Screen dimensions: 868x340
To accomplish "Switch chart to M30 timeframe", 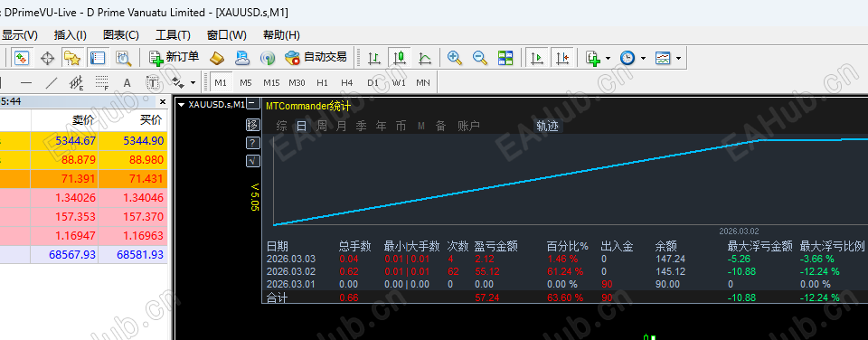I will [x=297, y=82].
